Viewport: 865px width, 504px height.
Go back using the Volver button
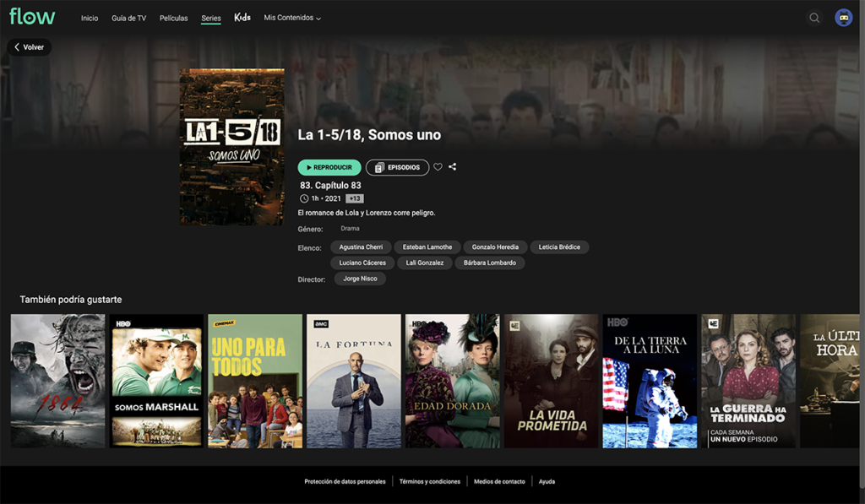click(x=29, y=47)
